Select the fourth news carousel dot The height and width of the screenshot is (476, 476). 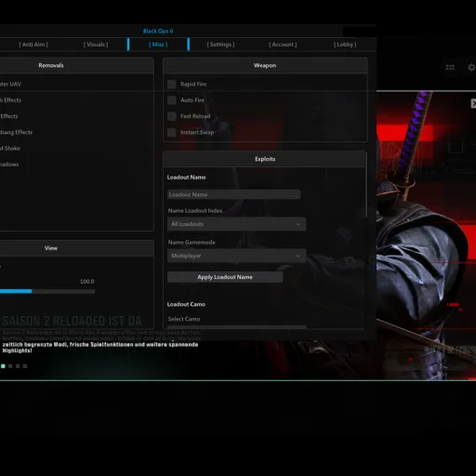click(x=25, y=366)
